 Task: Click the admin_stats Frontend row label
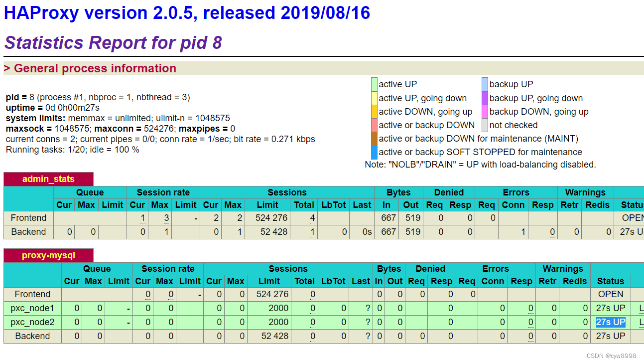tap(28, 218)
